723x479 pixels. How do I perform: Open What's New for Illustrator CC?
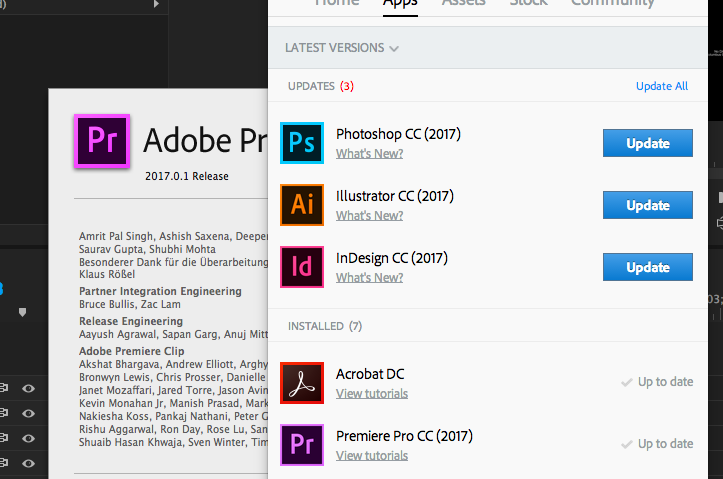(369, 215)
